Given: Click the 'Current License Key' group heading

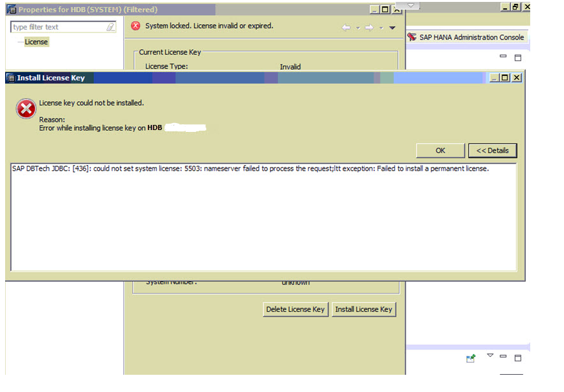Looking at the screenshot, I should [x=170, y=52].
